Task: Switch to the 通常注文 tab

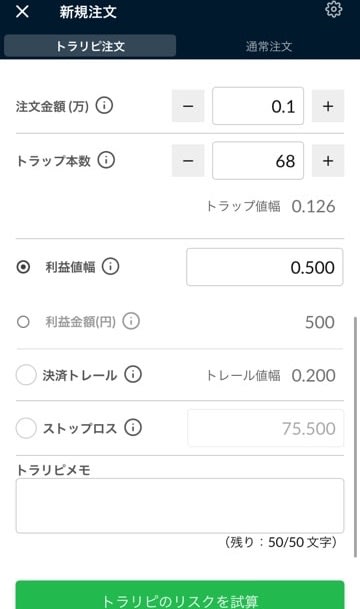Action: 269,46
